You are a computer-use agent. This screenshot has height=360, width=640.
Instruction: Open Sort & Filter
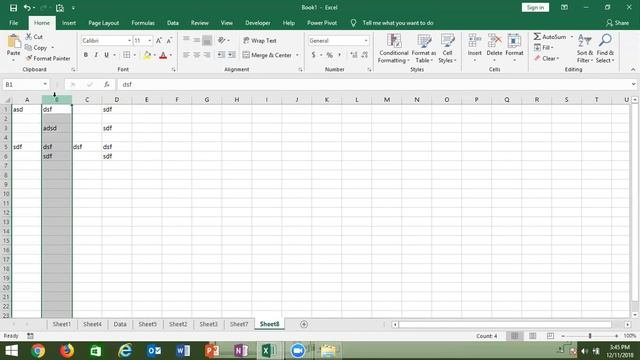click(x=585, y=49)
